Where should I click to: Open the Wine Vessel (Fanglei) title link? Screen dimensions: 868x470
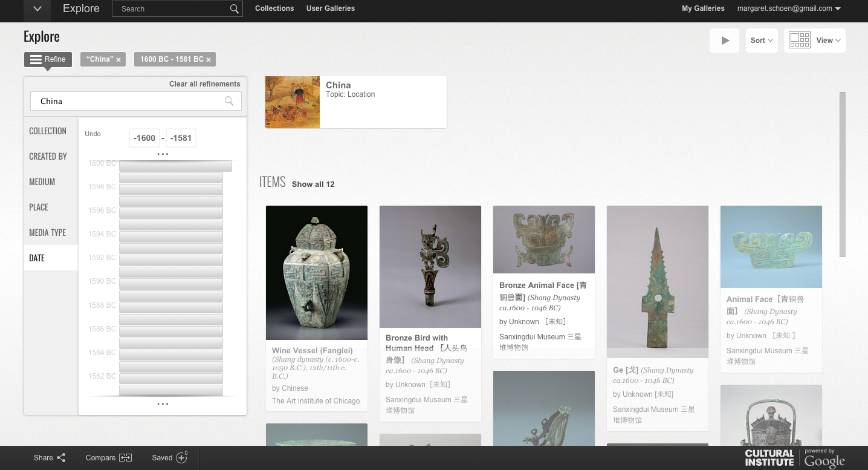tap(313, 350)
